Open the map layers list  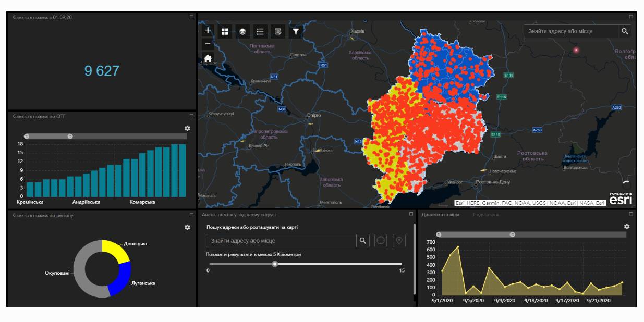pos(242,32)
